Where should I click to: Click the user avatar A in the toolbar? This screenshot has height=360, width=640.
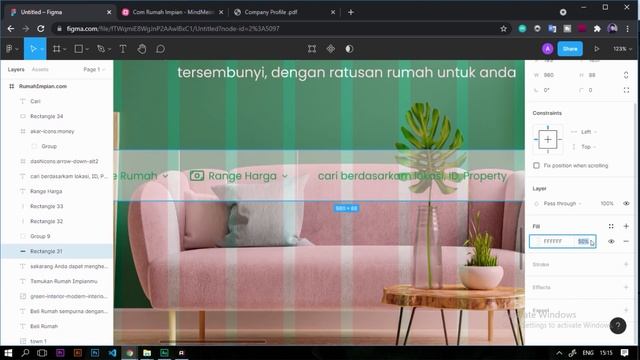click(x=547, y=49)
